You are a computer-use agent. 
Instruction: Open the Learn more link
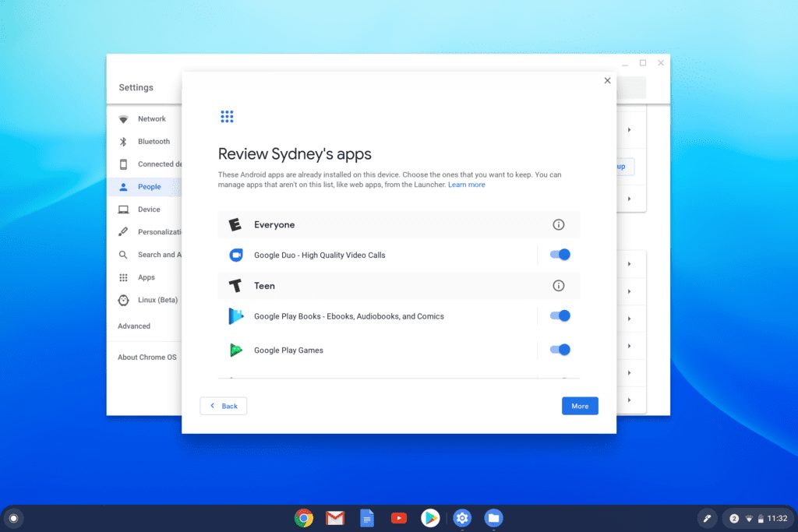(x=466, y=185)
